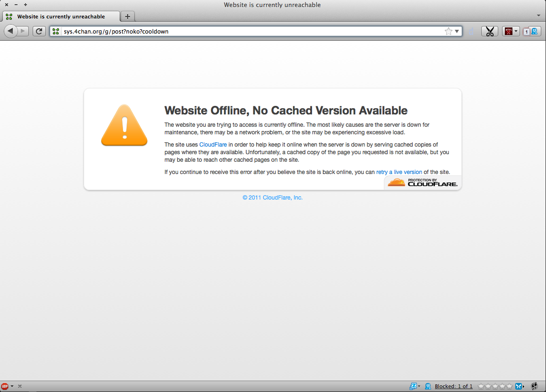Screen dimensions: 546x392
Task: Click the Forward navigation arrow
Action: click(x=23, y=31)
